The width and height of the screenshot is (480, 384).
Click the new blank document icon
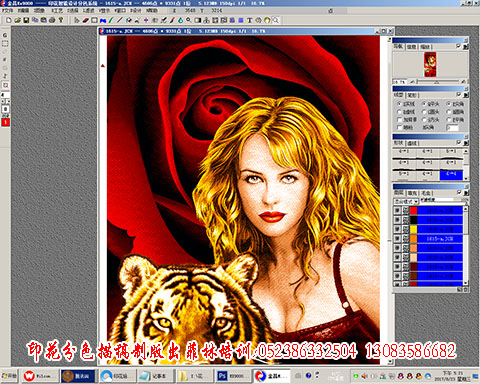[x=9, y=20]
